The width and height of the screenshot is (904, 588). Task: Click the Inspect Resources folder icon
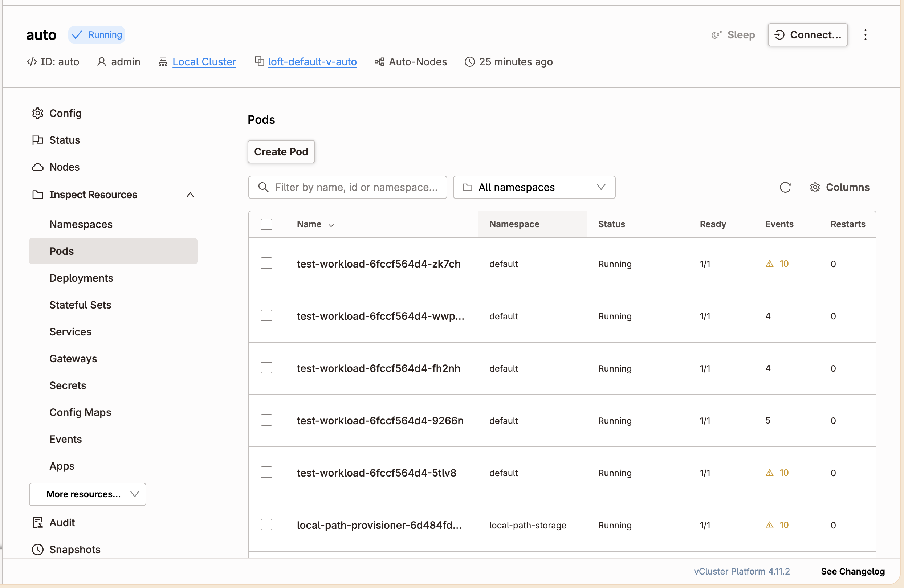pyautogui.click(x=38, y=195)
